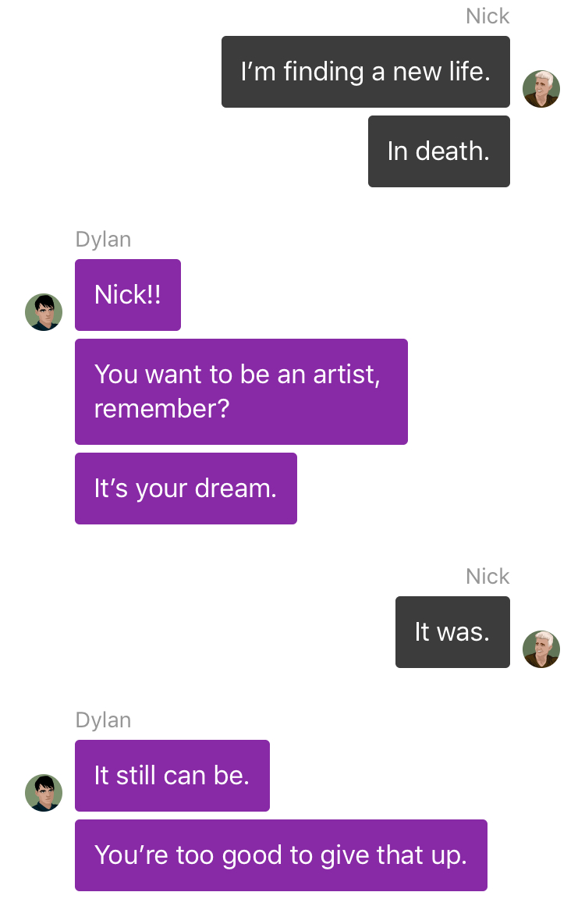Click the top 'Nick' sender name label
This screenshot has width=585, height=924.
click(487, 16)
